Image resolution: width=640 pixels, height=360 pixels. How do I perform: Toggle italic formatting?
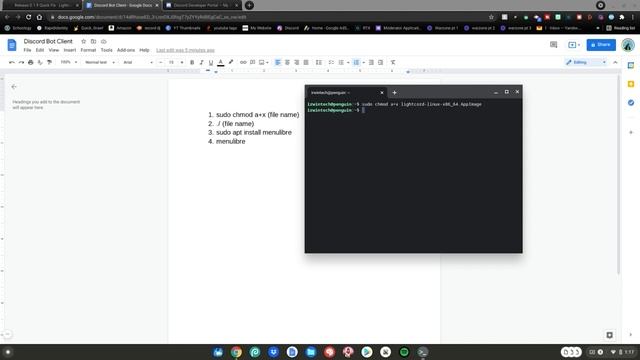pos(201,62)
